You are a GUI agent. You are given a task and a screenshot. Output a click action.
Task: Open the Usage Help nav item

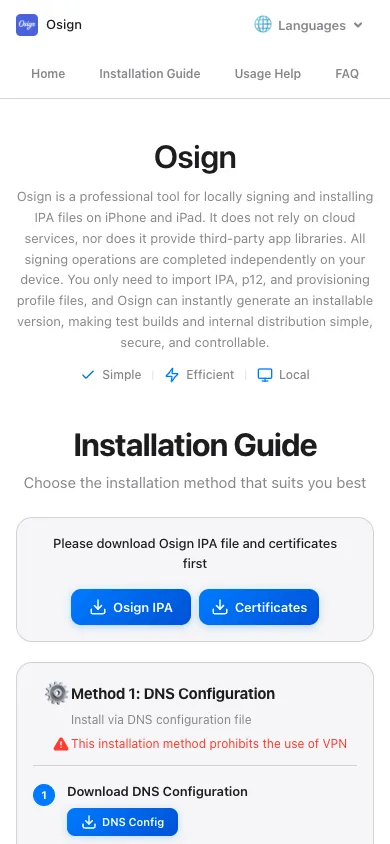[x=267, y=74]
